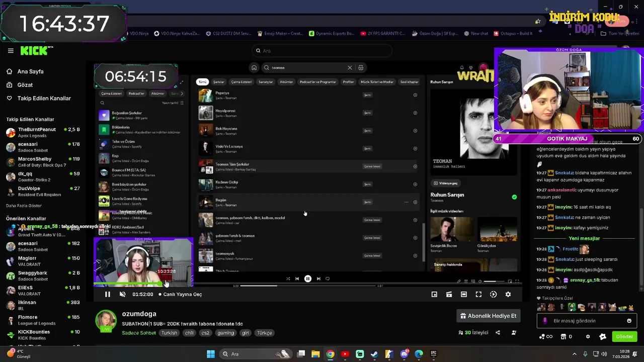Image resolution: width=644 pixels, height=362 pixels.
Task: Click the purple microphone chat icon
Action: [545, 321]
